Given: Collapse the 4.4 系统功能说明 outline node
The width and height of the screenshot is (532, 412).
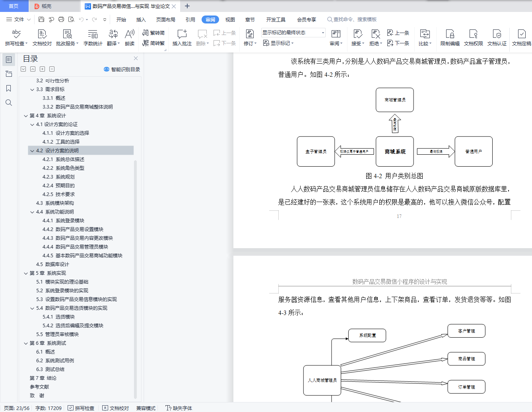Looking at the screenshot, I should (x=32, y=212).
